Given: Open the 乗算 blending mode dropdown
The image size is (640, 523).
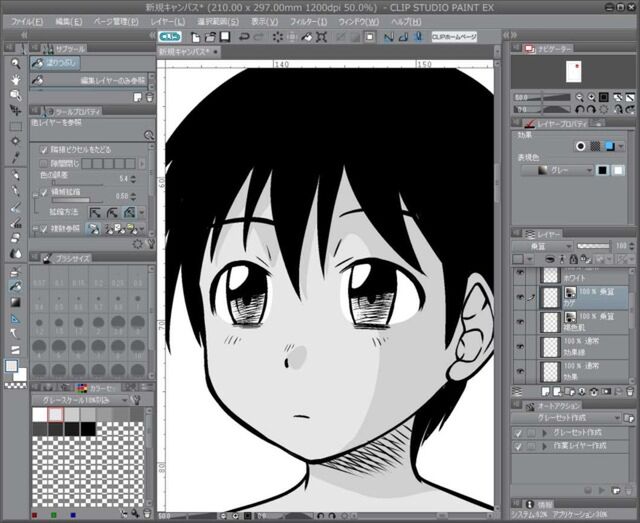Looking at the screenshot, I should pyautogui.click(x=543, y=245).
